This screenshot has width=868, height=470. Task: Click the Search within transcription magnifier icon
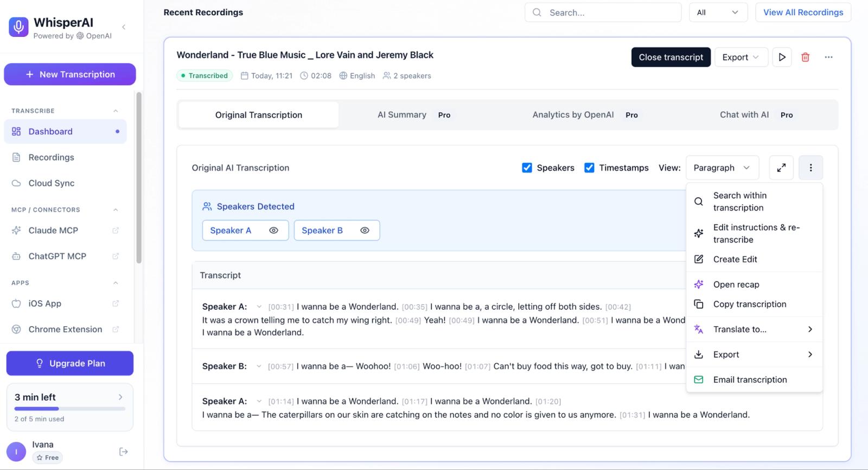click(x=699, y=201)
